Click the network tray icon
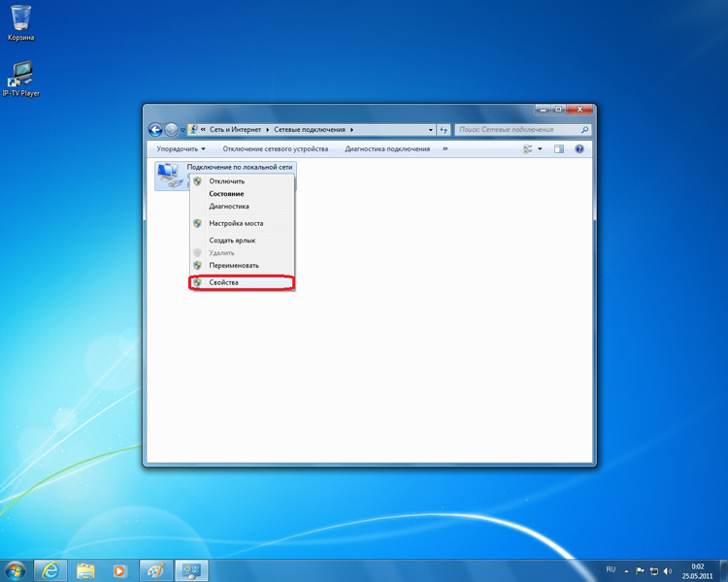The width and height of the screenshot is (728, 582). coord(653,571)
